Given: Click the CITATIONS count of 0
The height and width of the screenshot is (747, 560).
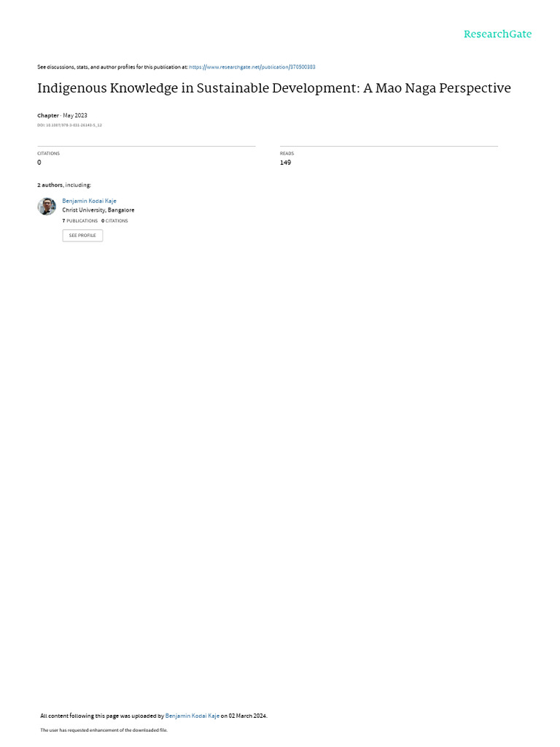Looking at the screenshot, I should tap(39, 163).
